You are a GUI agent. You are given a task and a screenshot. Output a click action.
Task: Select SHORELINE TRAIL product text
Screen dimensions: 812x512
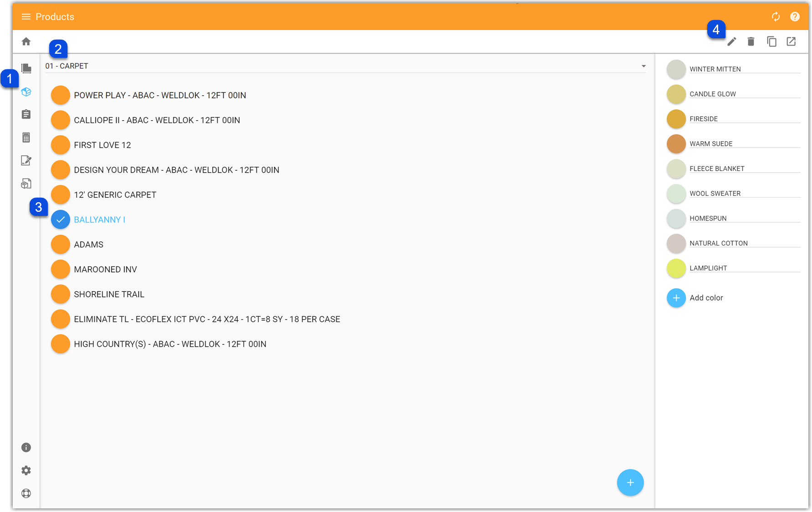[x=109, y=294]
